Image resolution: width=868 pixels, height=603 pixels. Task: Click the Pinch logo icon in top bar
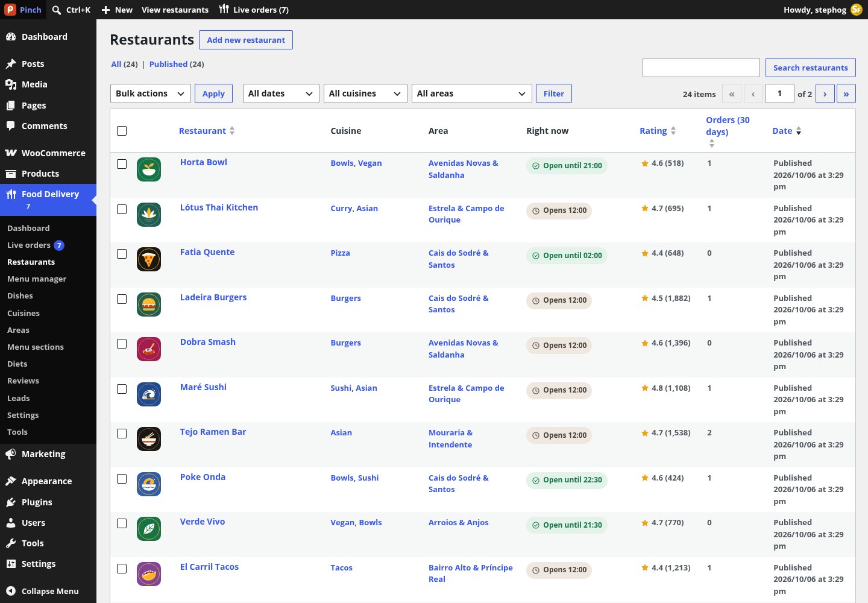coord(10,10)
